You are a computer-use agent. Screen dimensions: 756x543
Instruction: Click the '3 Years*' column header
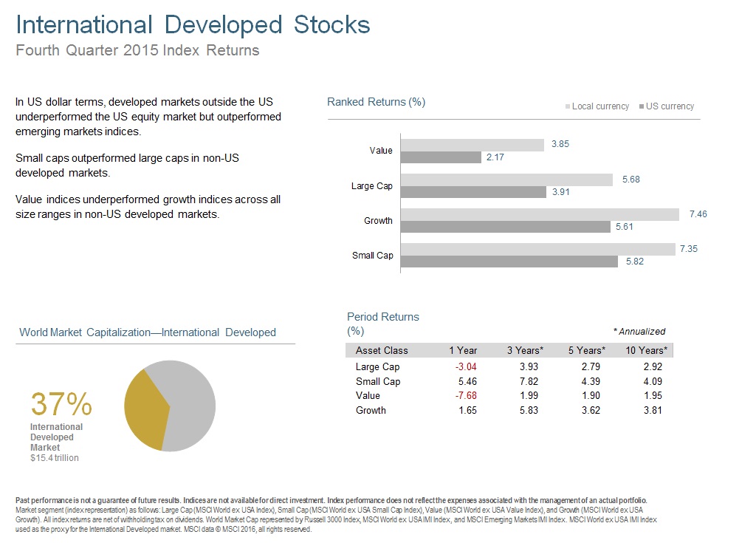pyautogui.click(x=525, y=350)
